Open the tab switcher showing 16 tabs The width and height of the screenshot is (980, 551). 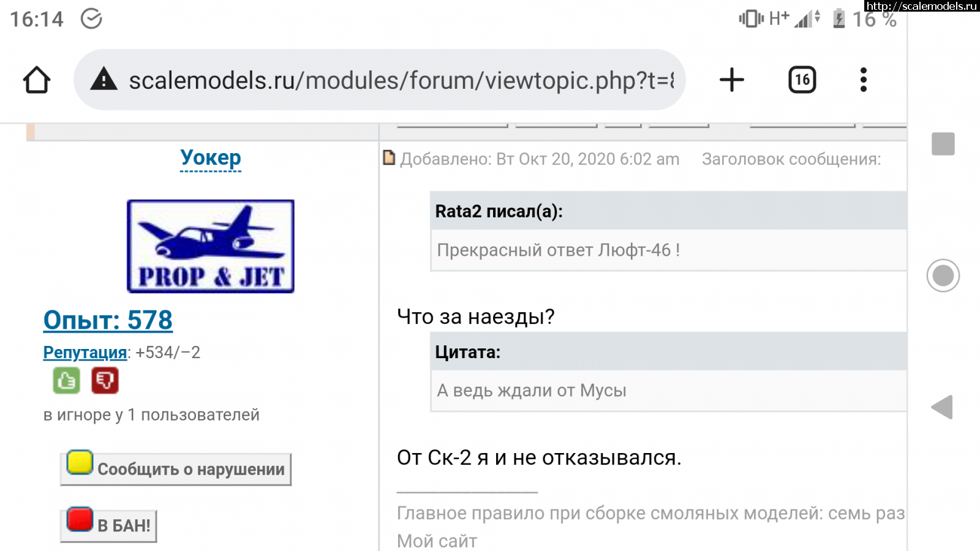802,80
